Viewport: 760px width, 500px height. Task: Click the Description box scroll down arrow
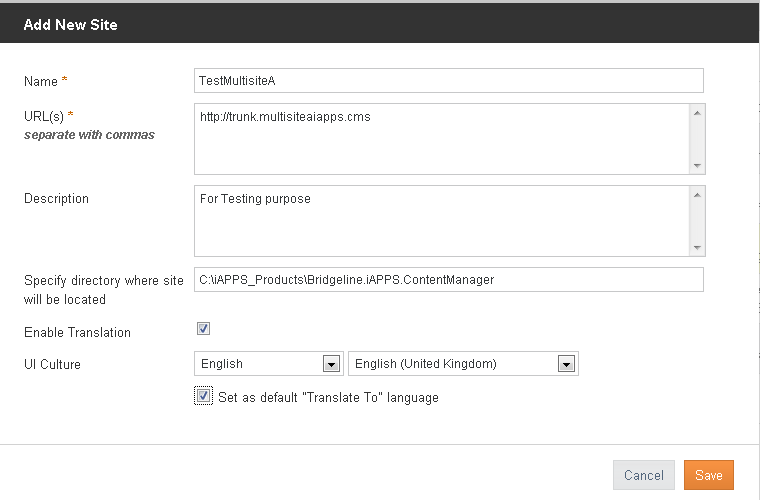pyautogui.click(x=697, y=248)
